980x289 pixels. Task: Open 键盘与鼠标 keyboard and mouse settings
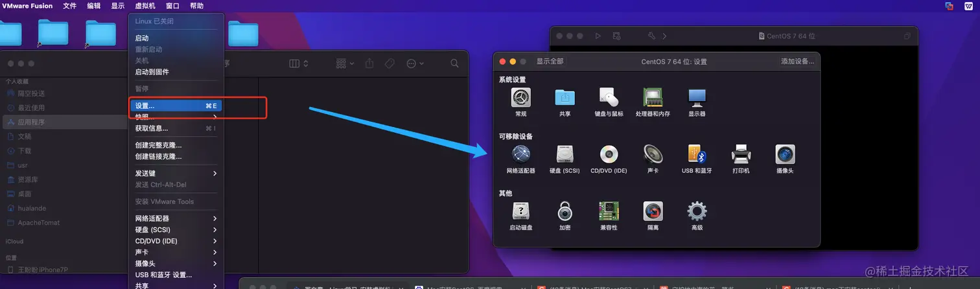point(609,98)
